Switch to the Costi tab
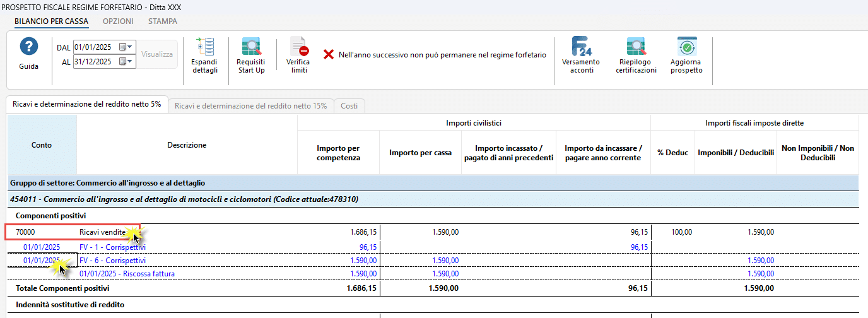 pyautogui.click(x=349, y=106)
